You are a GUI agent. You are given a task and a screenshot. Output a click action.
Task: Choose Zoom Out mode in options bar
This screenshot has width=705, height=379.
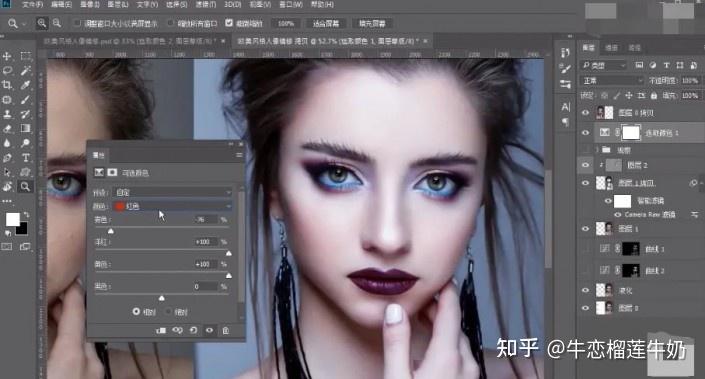pos(57,23)
